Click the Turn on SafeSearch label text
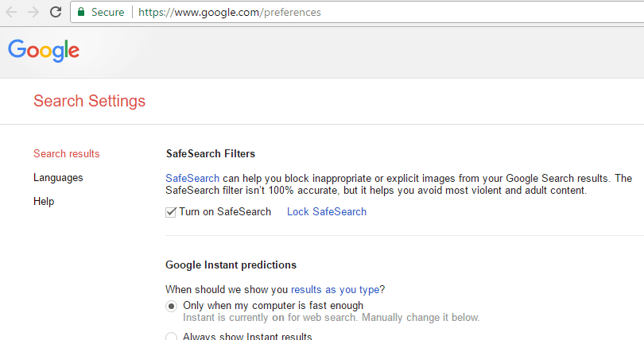Image resolution: width=644 pixels, height=340 pixels. tap(225, 211)
